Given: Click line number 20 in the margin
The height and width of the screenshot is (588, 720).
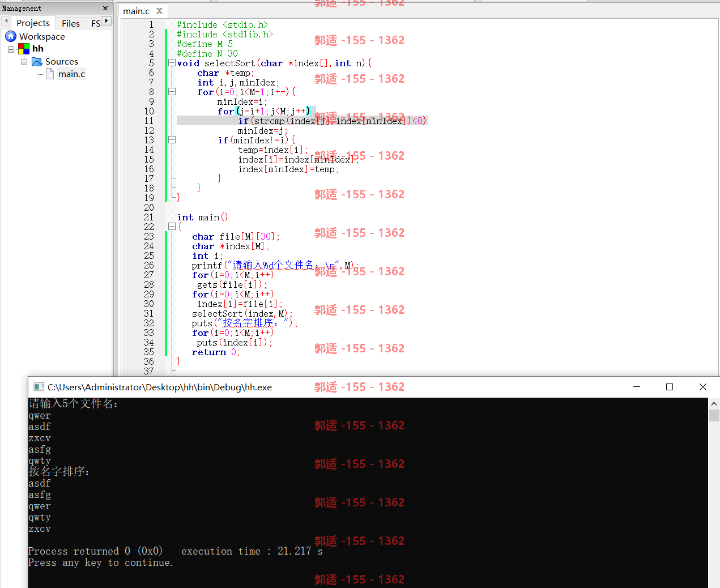Looking at the screenshot, I should 149,207.
